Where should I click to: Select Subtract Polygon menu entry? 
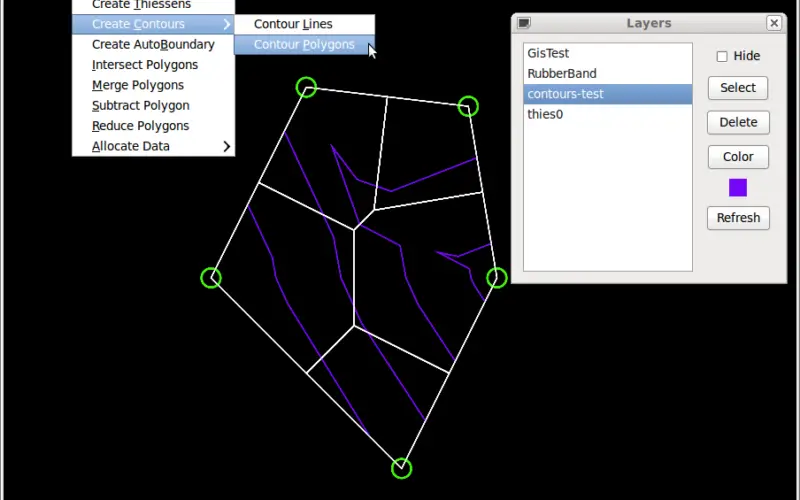coord(153,106)
